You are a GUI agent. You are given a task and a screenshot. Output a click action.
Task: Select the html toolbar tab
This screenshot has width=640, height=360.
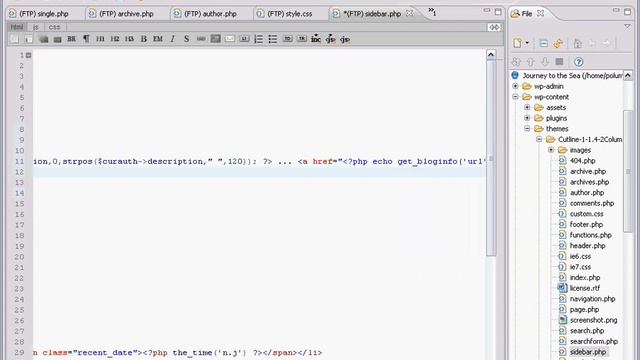pyautogui.click(x=17, y=27)
